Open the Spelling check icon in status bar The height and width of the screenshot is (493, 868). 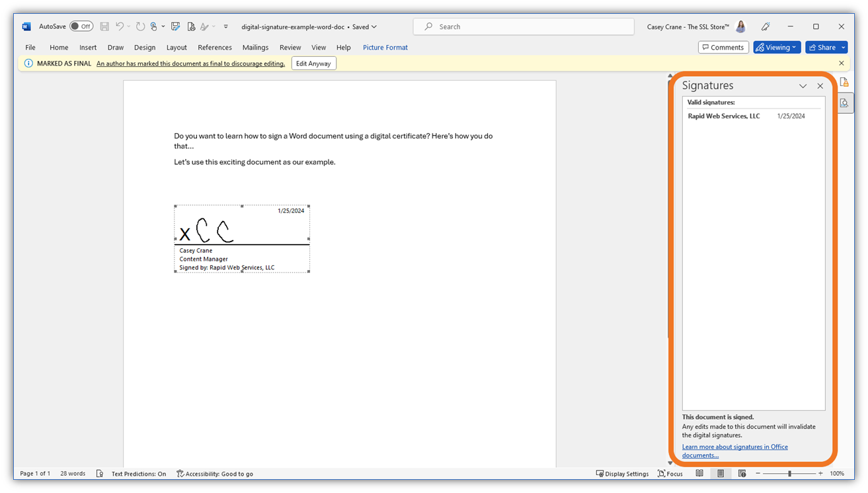click(x=99, y=473)
